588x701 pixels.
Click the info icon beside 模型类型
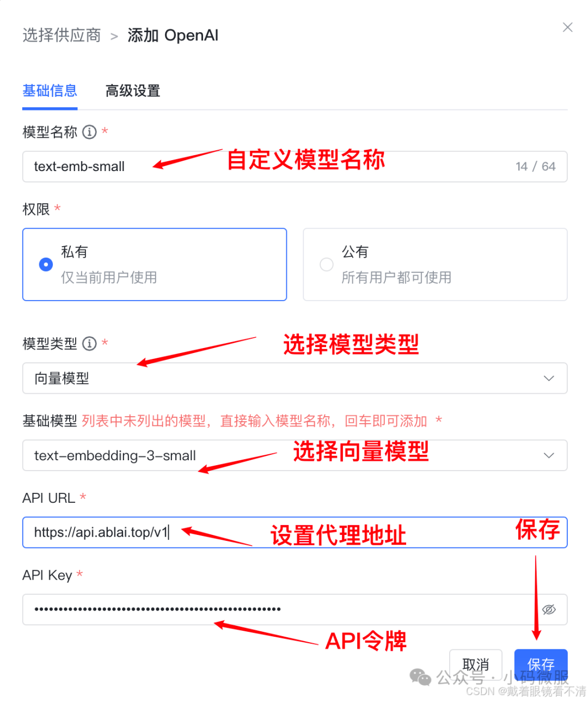click(89, 344)
